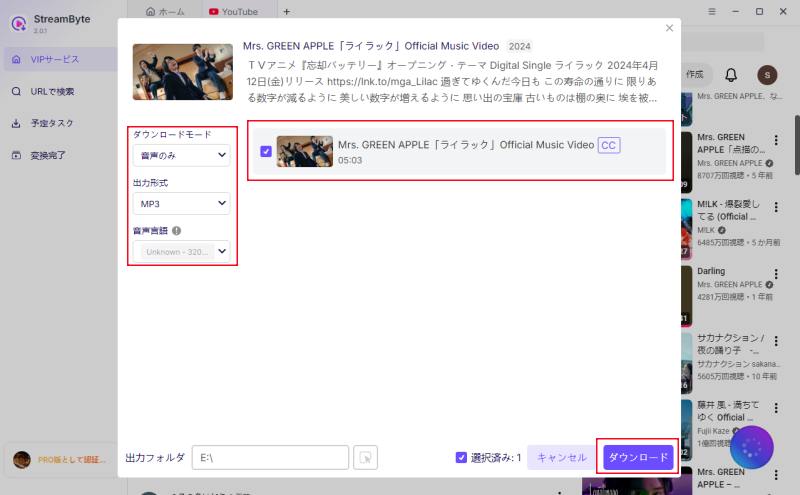Click the CC subtitle badge on video row
This screenshot has height=495, width=800.
(609, 145)
